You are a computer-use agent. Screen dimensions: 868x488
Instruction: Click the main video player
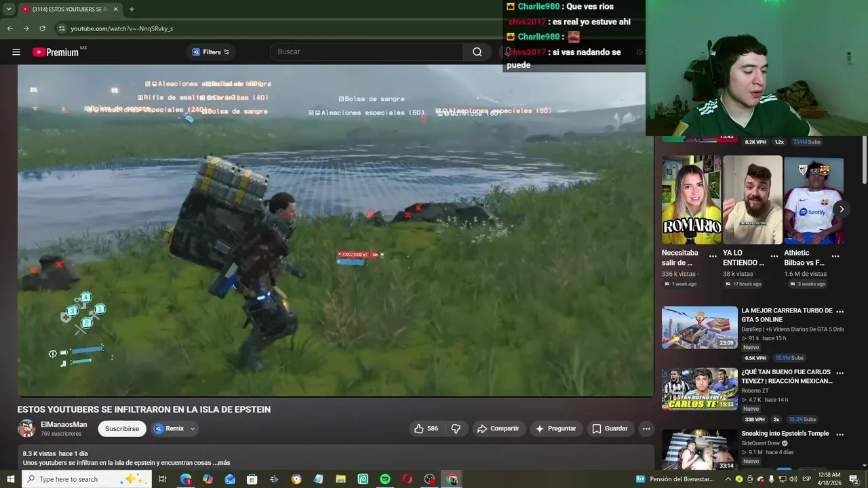coord(335,230)
